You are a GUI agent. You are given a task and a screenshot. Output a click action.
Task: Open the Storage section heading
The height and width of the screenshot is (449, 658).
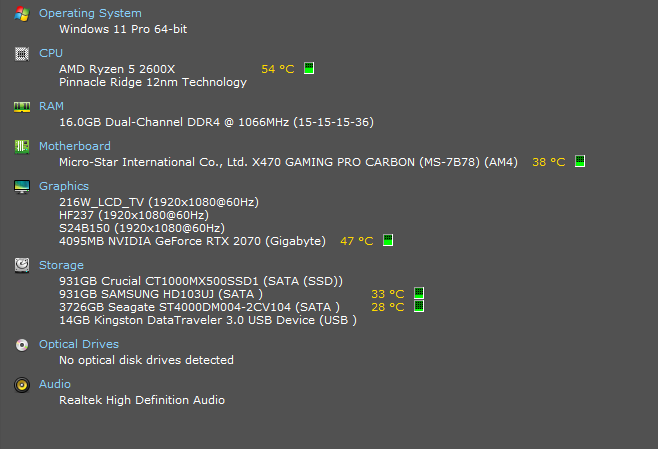(61, 265)
